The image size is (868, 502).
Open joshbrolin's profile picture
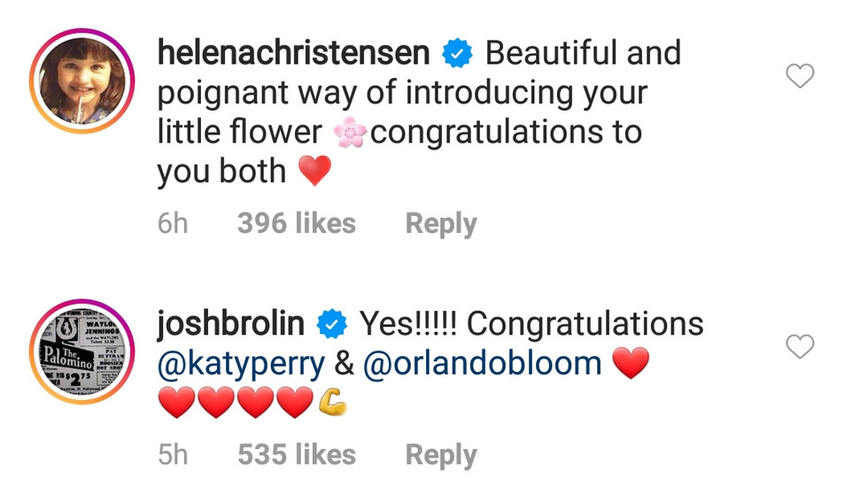(81, 351)
